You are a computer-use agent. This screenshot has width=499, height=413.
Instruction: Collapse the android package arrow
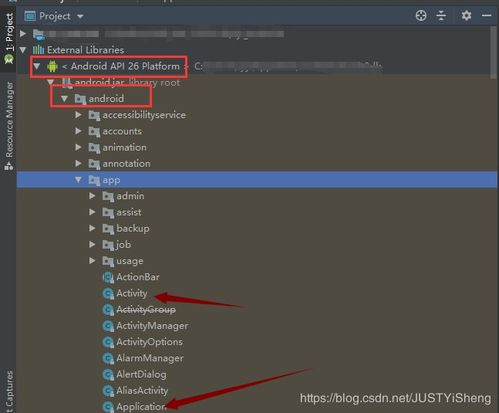pyautogui.click(x=64, y=99)
